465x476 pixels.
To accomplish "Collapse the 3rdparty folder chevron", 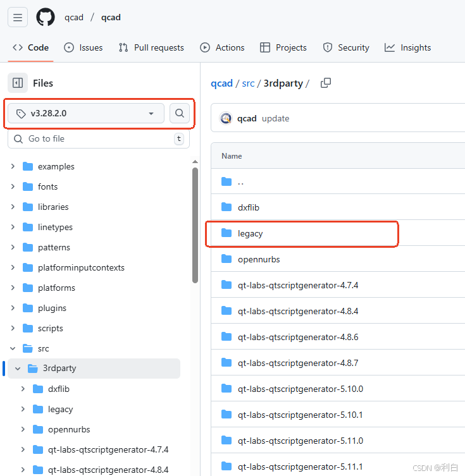I will pos(18,369).
